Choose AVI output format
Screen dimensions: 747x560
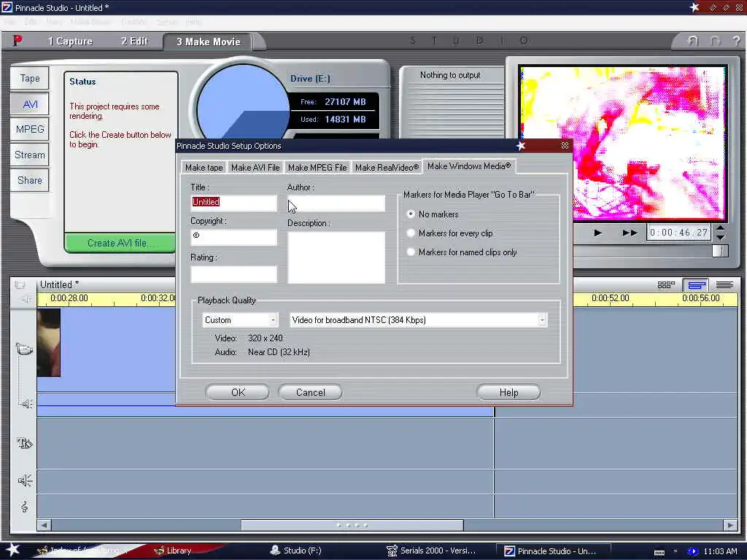click(29, 104)
